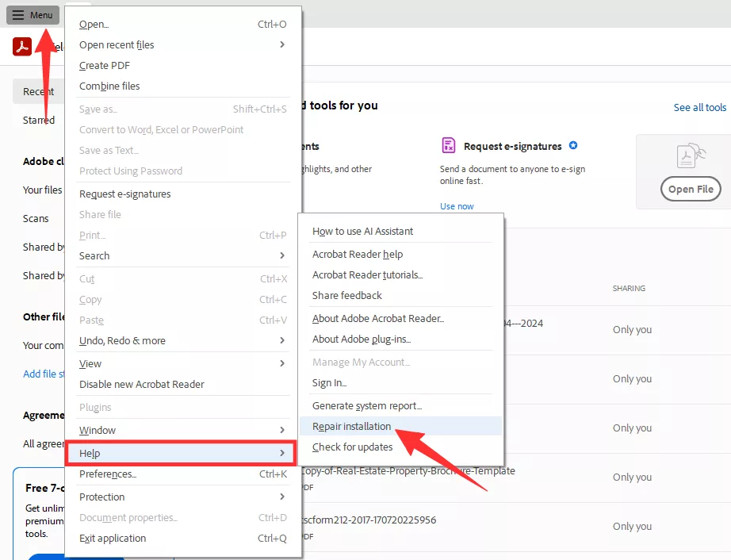Expand the View submenu
Screen dimensions: 731x560
pyautogui.click(x=90, y=362)
